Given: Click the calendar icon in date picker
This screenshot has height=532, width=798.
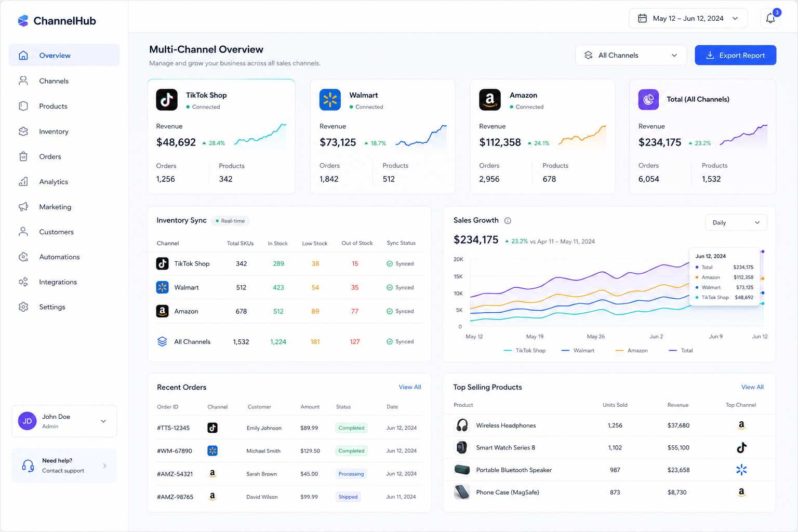Looking at the screenshot, I should pyautogui.click(x=642, y=18).
